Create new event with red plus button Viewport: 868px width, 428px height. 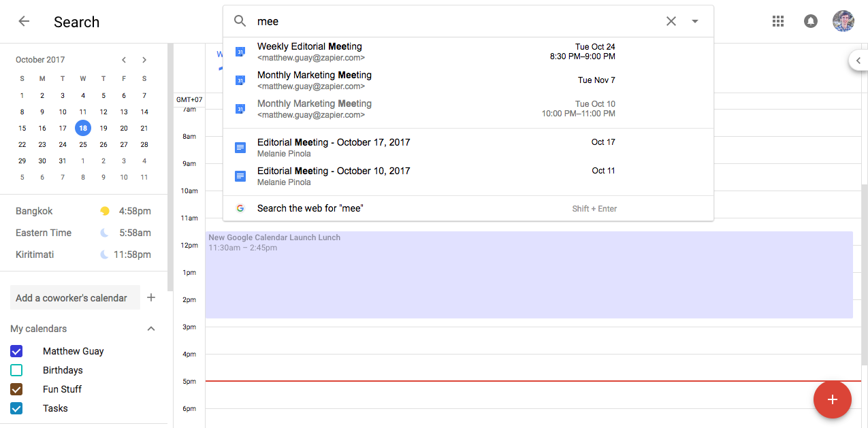coord(832,399)
